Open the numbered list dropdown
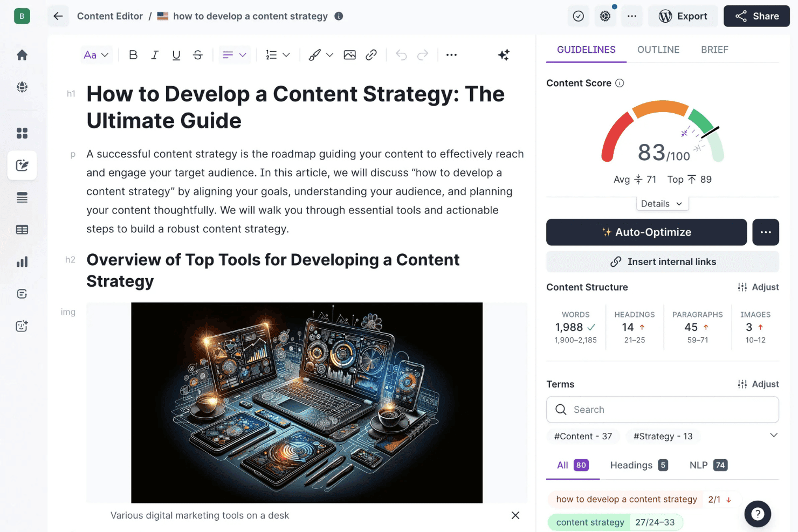798x532 pixels. (x=278, y=55)
